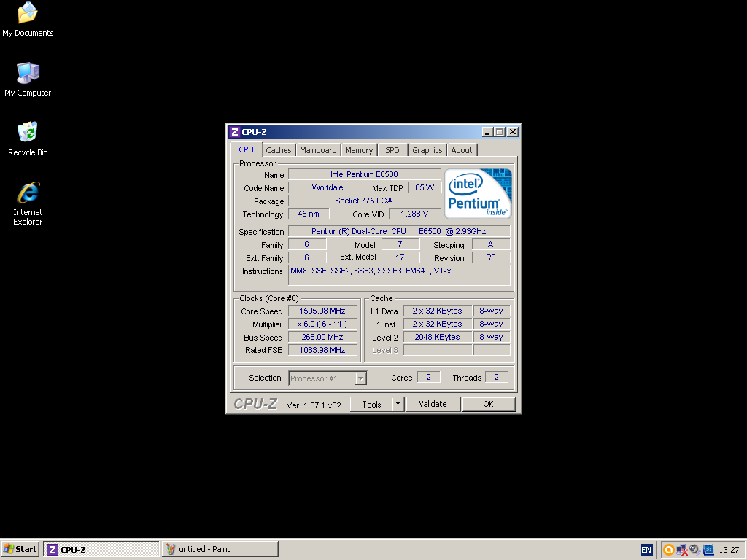The width and height of the screenshot is (747, 560).
Task: Close the CPU-Z window
Action: coord(513,132)
